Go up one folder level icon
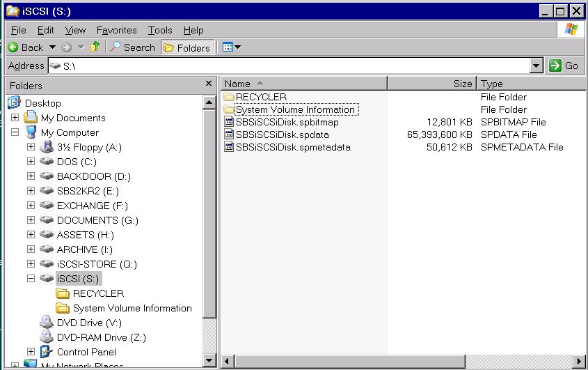Viewport: 588px width, 370px height. tap(95, 47)
